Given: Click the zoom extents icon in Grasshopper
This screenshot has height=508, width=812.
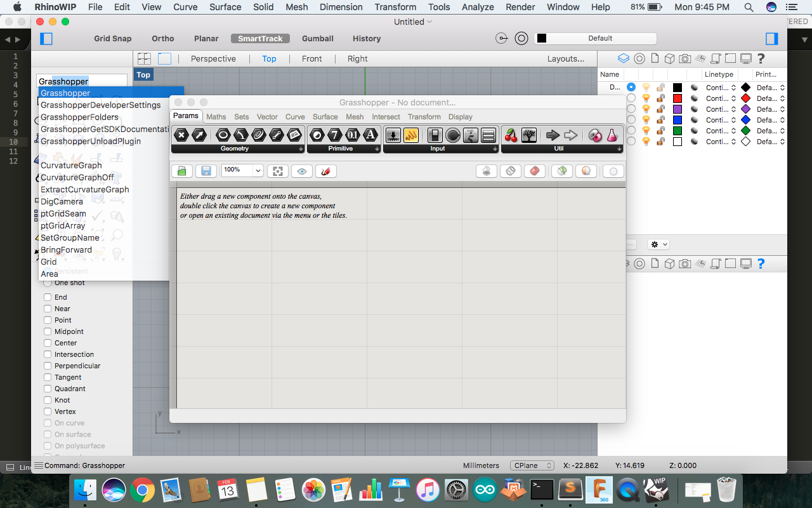Looking at the screenshot, I should [277, 171].
